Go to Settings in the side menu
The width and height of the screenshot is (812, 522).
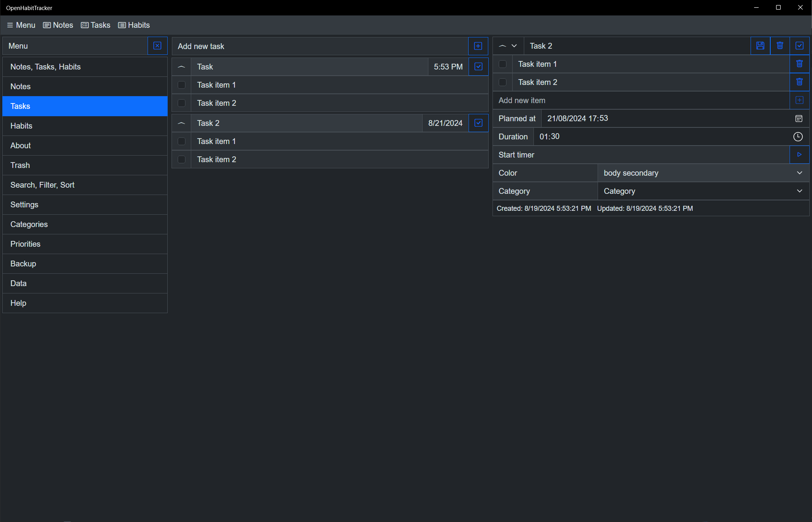(85, 205)
